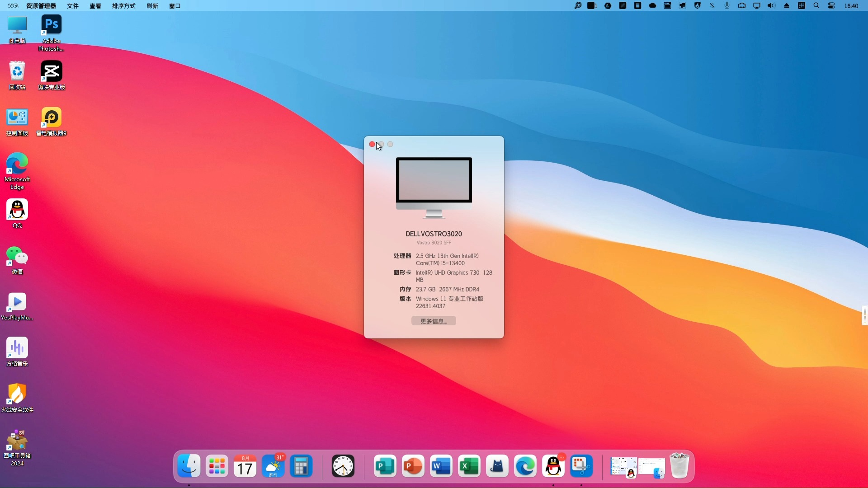This screenshot has width=868, height=488.
Task: Click the display monitor icon in menu bar
Action: 757,6
